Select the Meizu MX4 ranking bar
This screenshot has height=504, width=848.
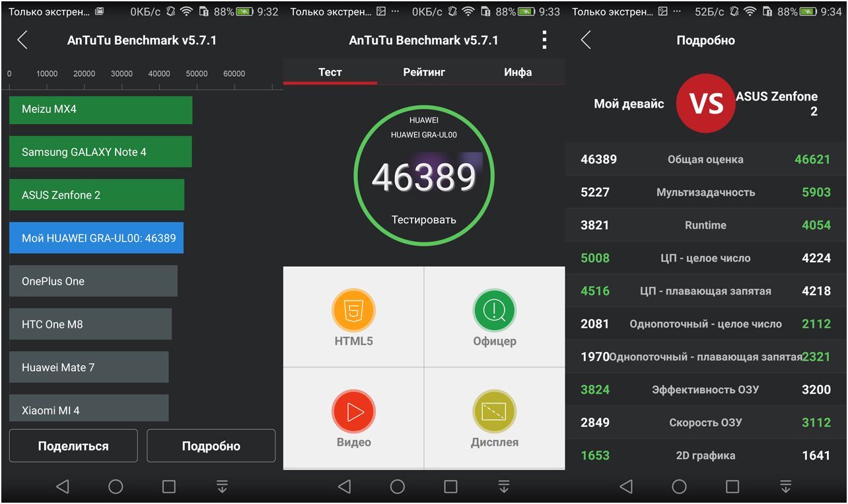pyautogui.click(x=100, y=110)
